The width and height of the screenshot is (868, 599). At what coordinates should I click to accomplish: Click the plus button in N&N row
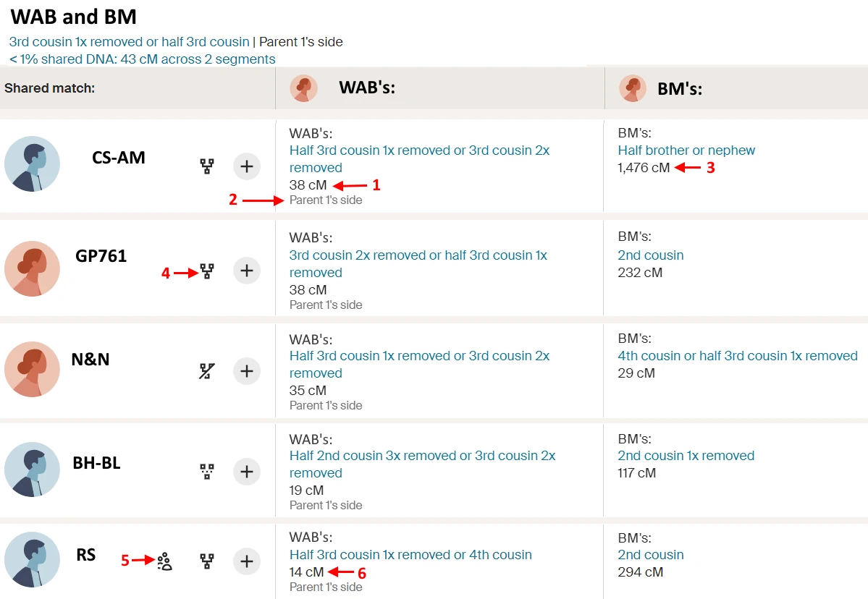point(247,371)
